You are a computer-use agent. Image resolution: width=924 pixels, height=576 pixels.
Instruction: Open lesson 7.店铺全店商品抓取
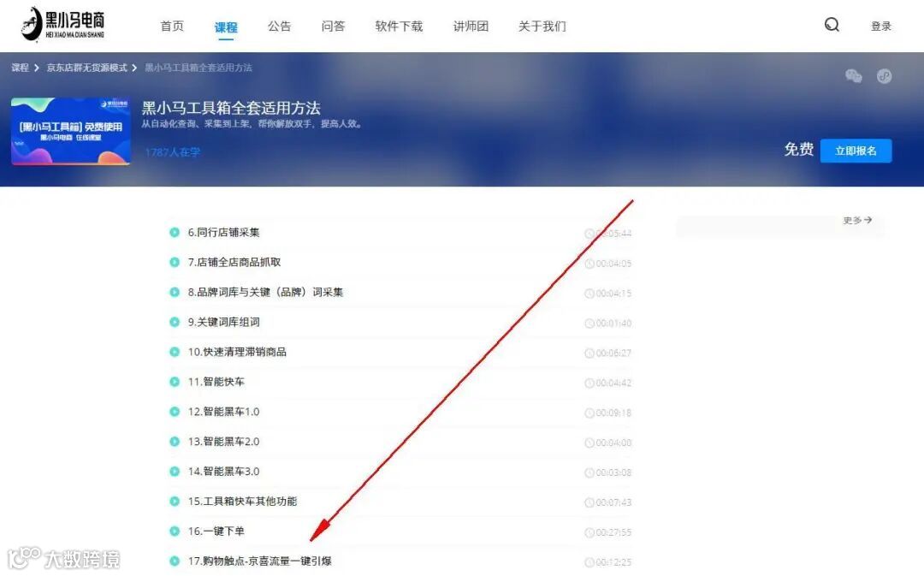(234, 263)
